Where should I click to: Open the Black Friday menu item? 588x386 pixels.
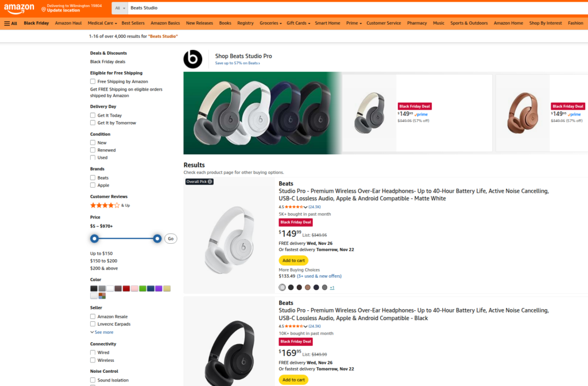tap(36, 23)
